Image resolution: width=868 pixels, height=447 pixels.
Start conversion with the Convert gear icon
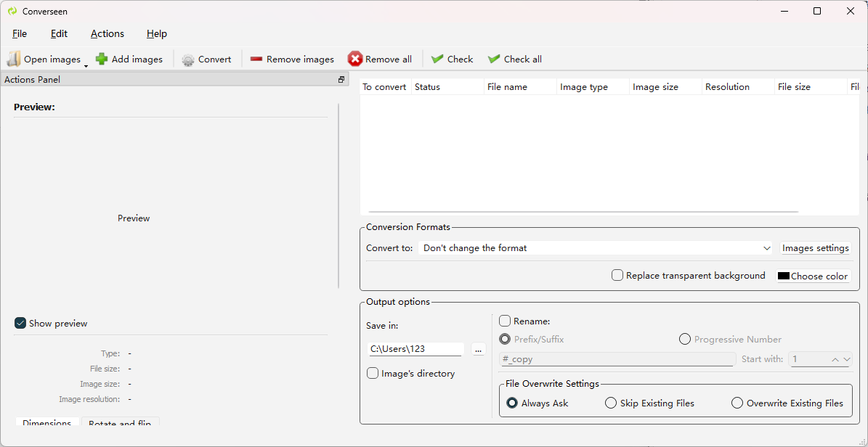188,60
